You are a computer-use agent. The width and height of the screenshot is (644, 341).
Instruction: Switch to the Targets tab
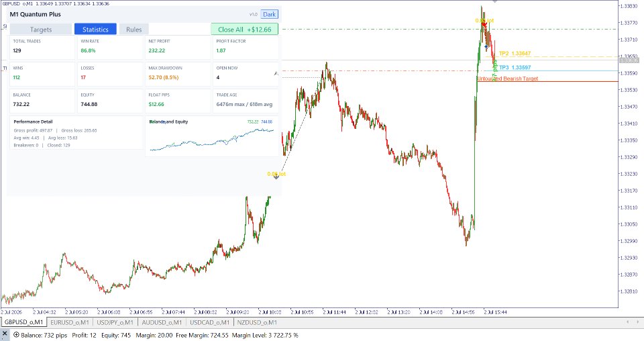41,29
